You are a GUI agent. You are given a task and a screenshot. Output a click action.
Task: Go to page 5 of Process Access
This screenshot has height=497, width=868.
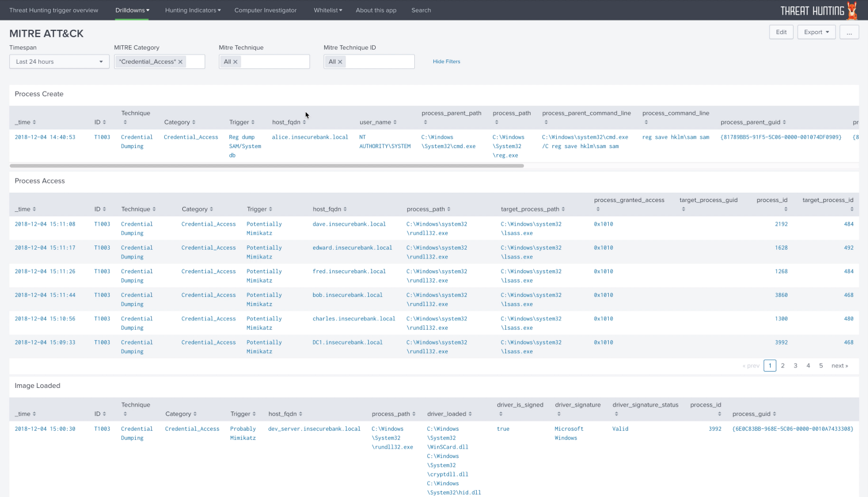(821, 366)
